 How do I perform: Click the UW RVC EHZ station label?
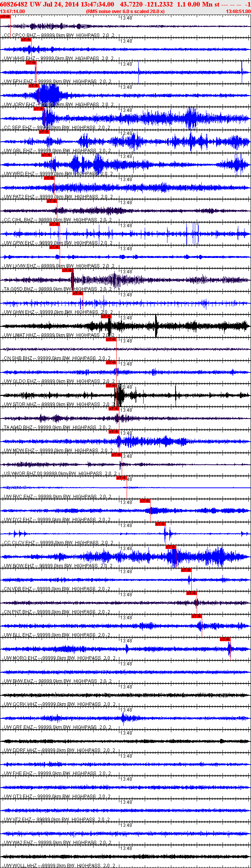point(58,497)
